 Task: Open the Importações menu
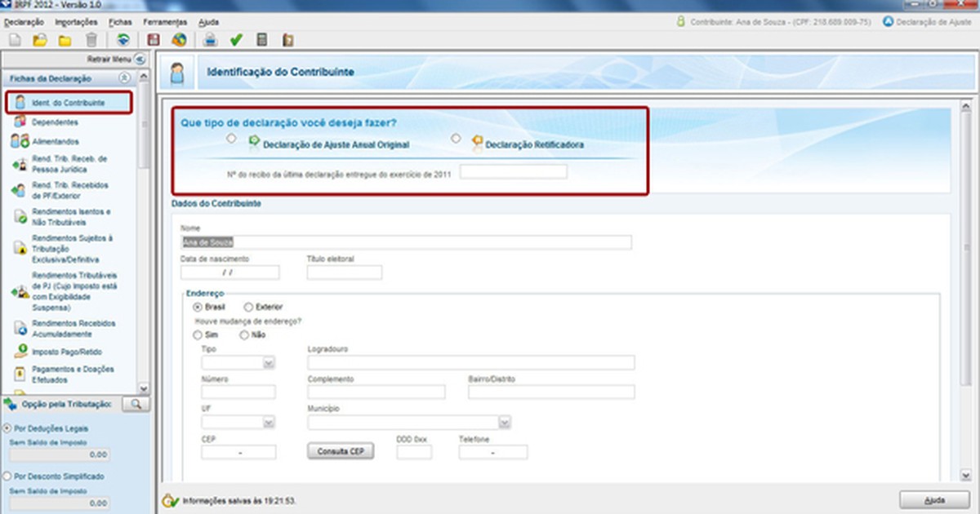pyautogui.click(x=76, y=22)
